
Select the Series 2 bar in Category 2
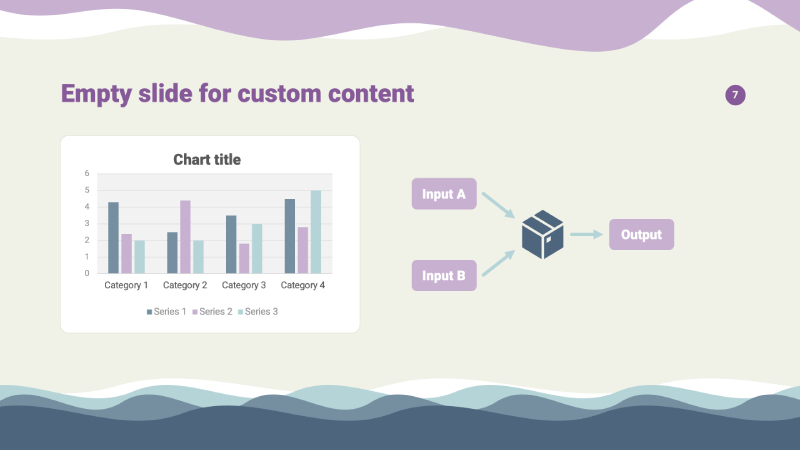185,237
